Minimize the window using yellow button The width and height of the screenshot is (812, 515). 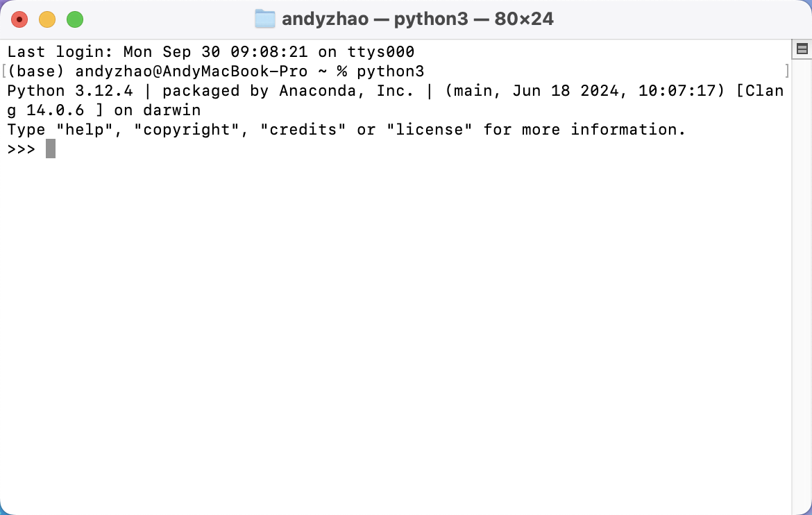[x=47, y=19]
